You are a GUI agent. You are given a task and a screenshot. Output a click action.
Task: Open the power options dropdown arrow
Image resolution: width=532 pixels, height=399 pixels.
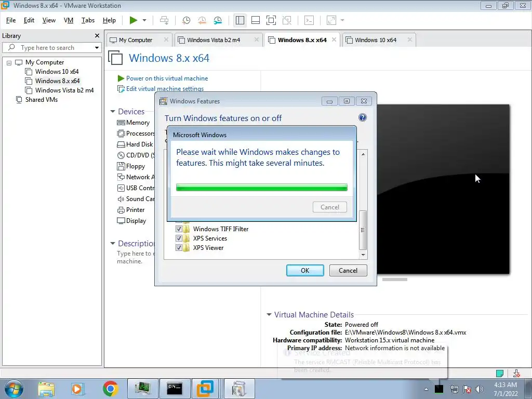pos(144,20)
